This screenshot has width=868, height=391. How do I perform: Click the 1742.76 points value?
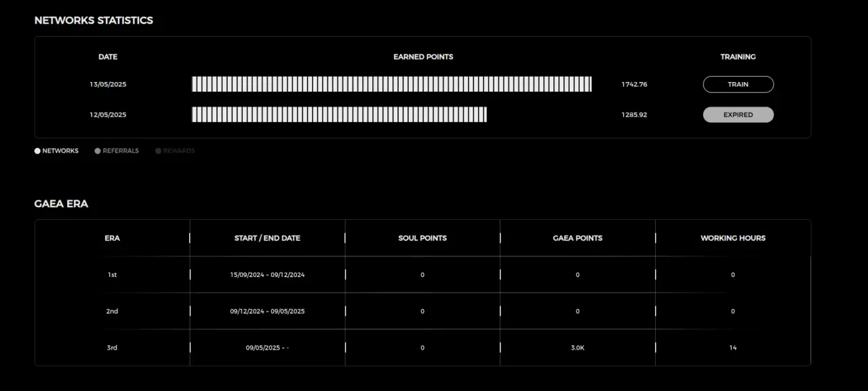click(x=634, y=84)
